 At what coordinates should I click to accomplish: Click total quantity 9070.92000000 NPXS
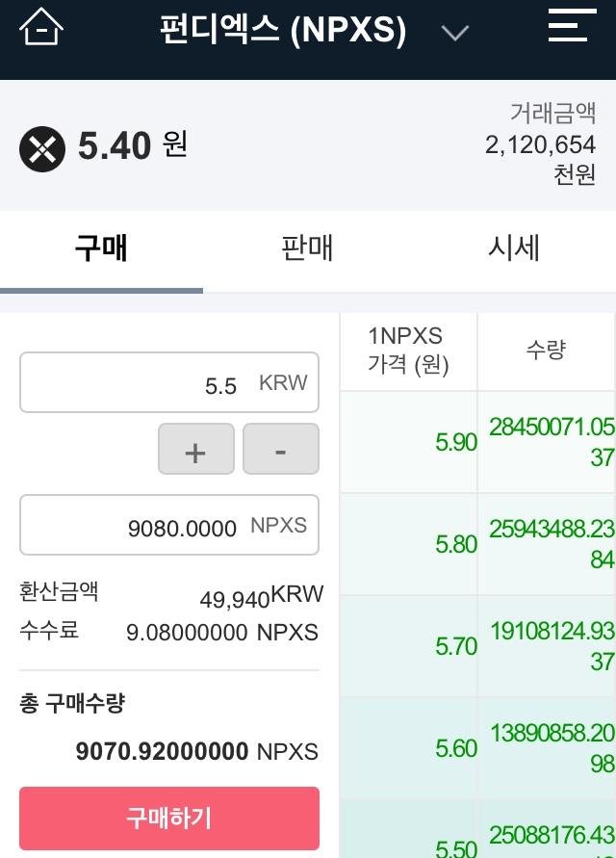[197, 751]
